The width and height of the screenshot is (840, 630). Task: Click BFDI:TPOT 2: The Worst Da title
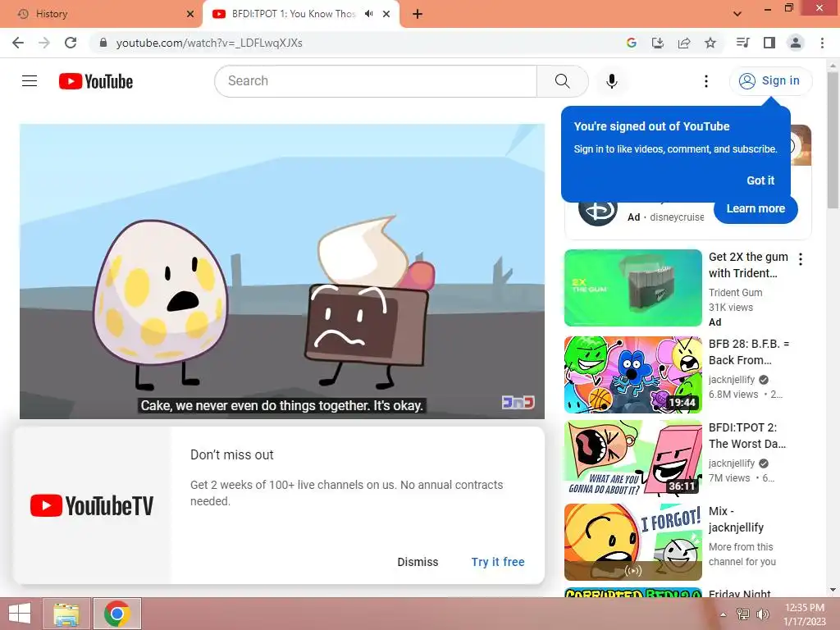(747, 436)
